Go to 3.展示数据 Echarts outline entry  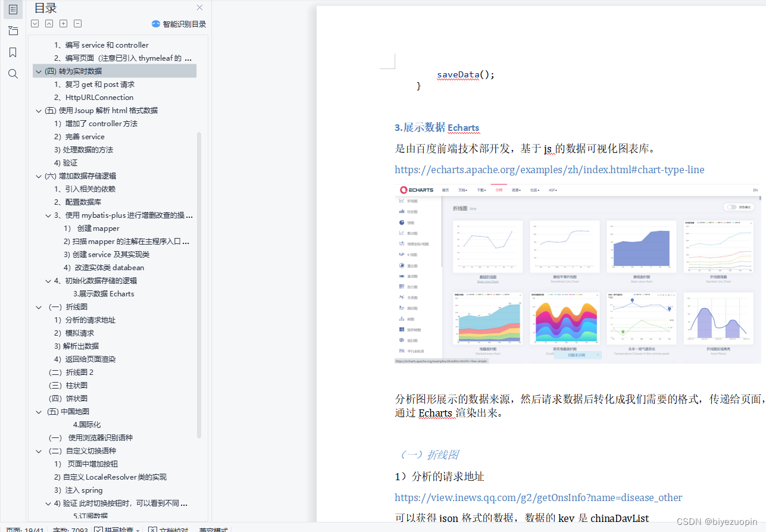click(x=104, y=294)
